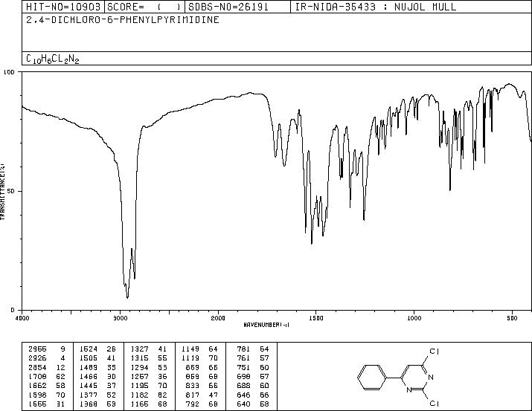The image size is (532, 411).
Task: Click the TRANSMITTANCE y-axis title
Action: (3, 192)
